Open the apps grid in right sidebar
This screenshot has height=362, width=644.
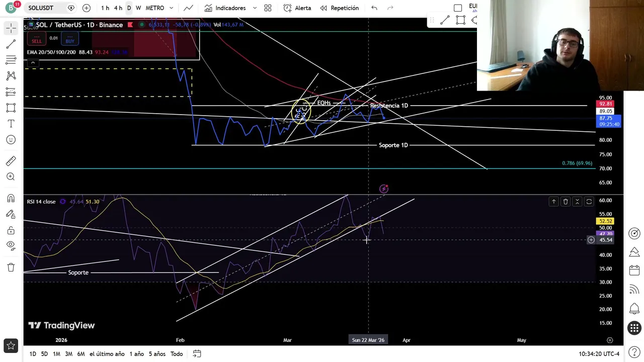(634, 328)
